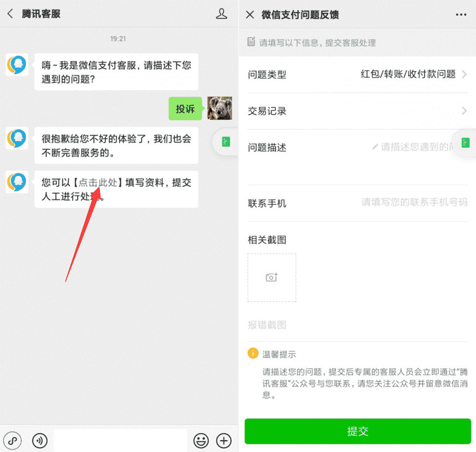Tap the 很抱歉给您不好的体验了 message bubble
Image resolution: width=476 pixels, height=452 pixels.
point(116,145)
